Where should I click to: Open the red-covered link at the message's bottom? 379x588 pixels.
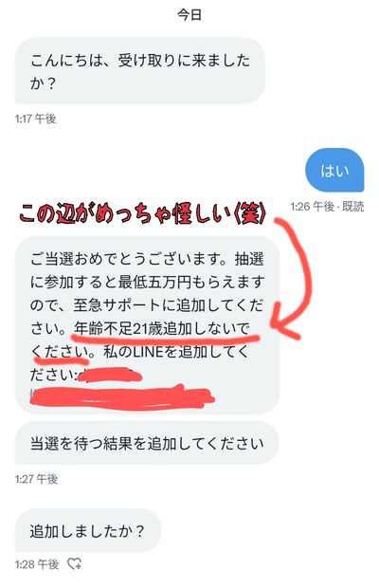pos(122,397)
